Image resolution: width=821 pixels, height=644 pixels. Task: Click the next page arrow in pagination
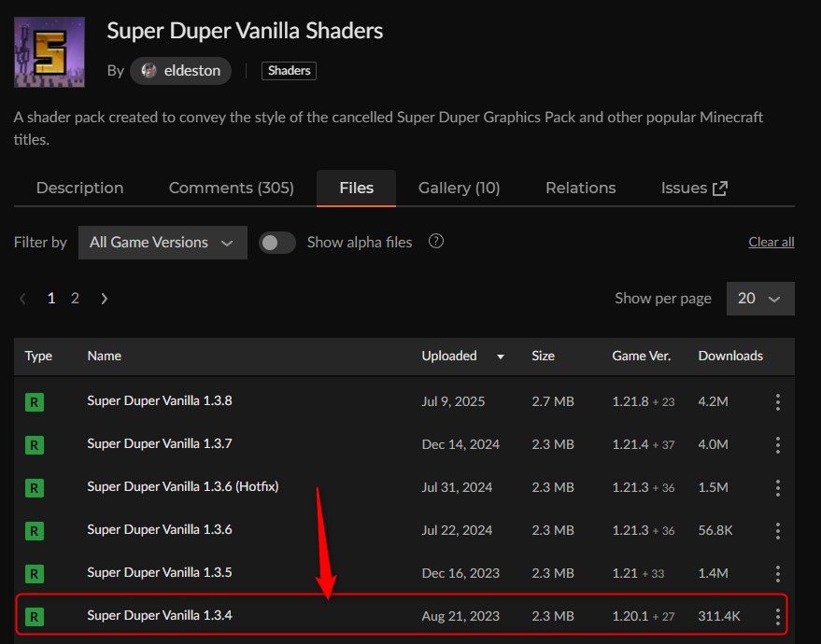104,298
